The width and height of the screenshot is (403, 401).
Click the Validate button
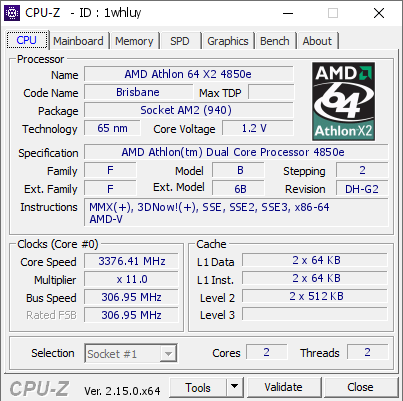point(284,387)
